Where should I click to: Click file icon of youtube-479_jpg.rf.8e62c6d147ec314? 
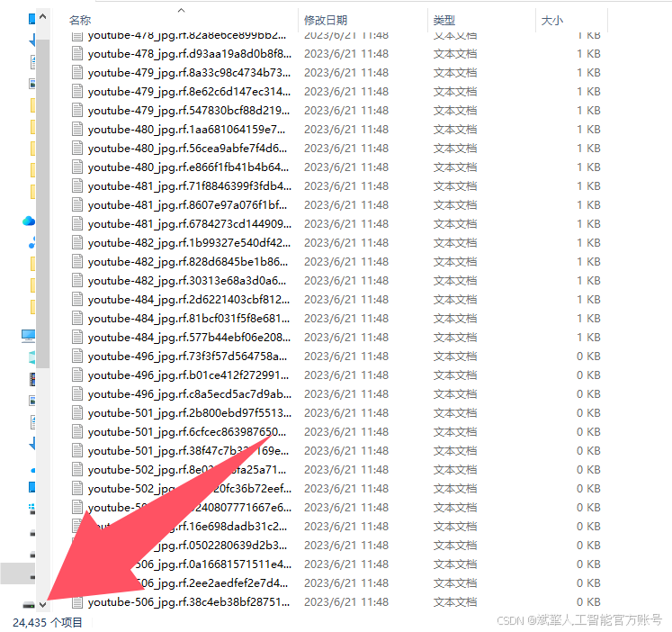77,91
